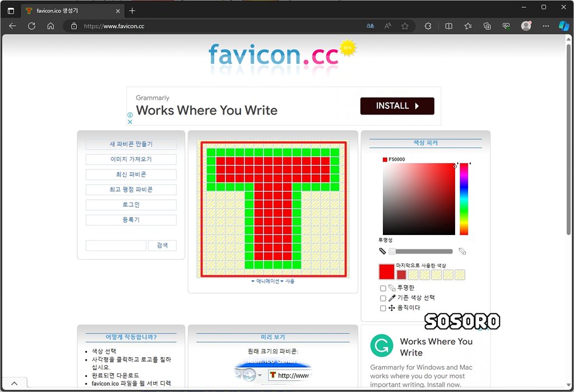Close the favicon.ico 생성기 tab
This screenshot has height=392, width=574.
118,11
